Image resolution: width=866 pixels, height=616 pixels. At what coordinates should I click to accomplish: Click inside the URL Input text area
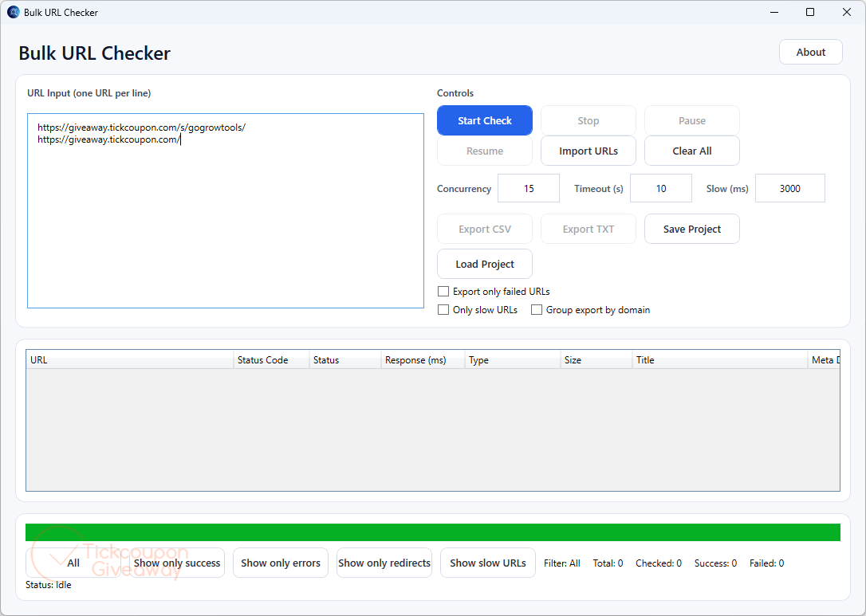[x=226, y=211]
